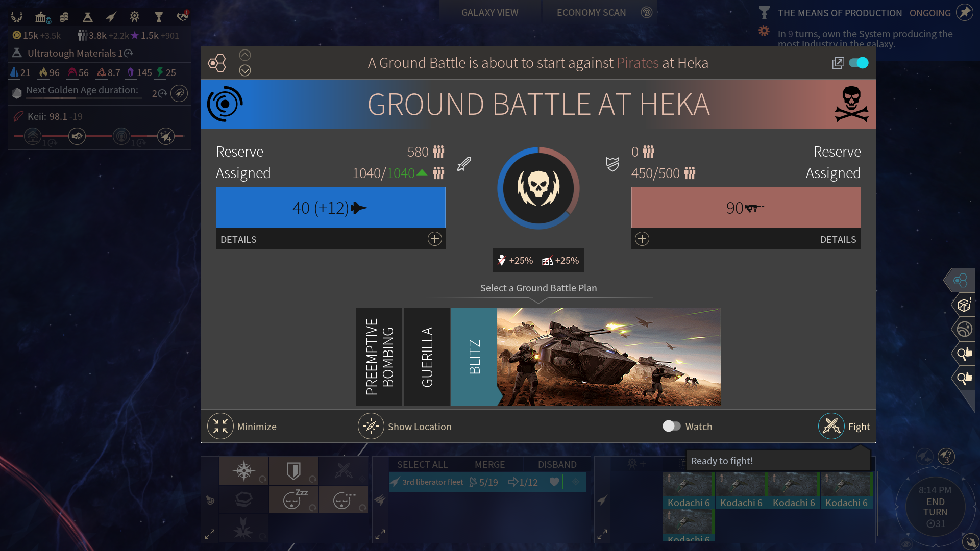
Task: Expand the Pirates army Details plus button
Action: click(x=642, y=239)
